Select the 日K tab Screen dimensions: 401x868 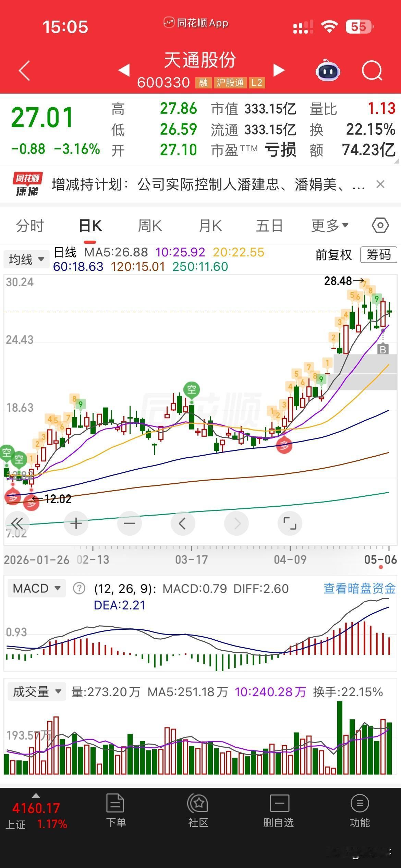click(x=90, y=226)
